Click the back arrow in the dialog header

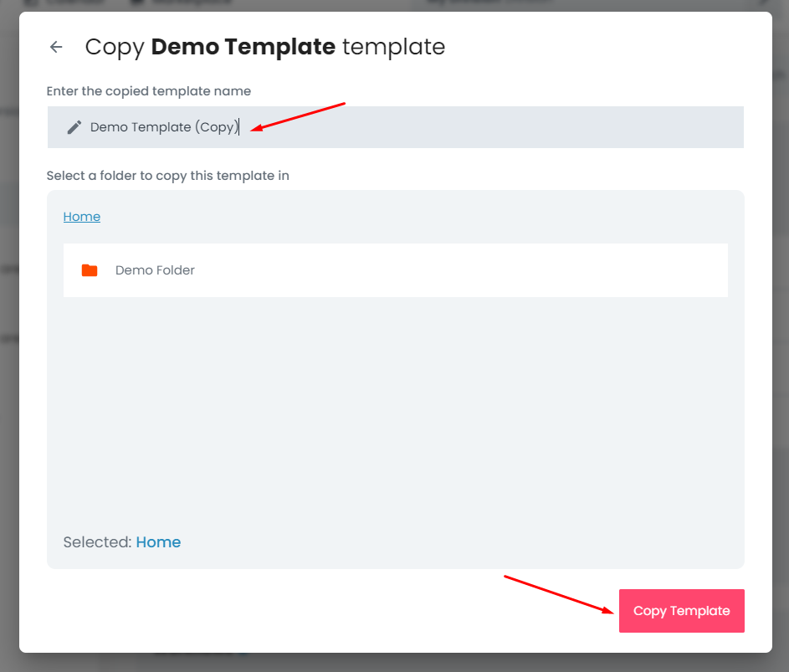click(x=56, y=47)
